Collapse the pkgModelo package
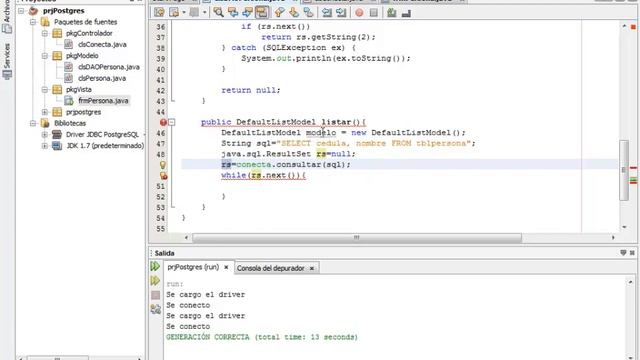 point(45,56)
